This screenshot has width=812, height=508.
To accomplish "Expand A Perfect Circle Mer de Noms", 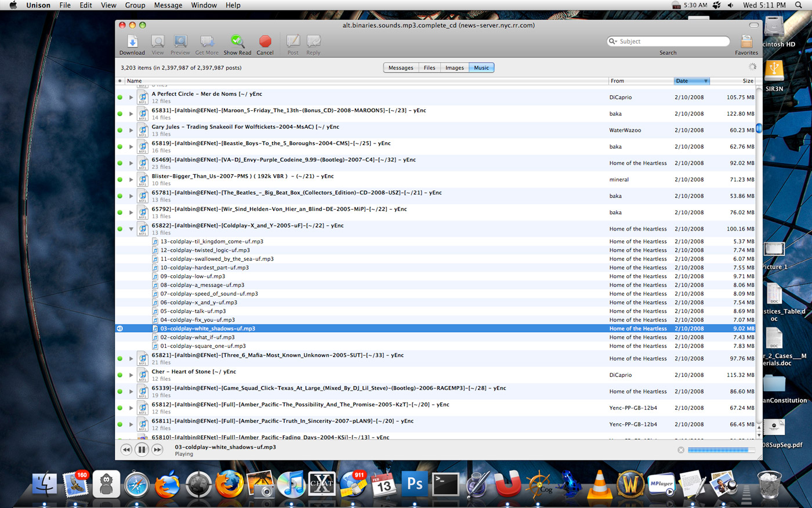I will point(131,98).
